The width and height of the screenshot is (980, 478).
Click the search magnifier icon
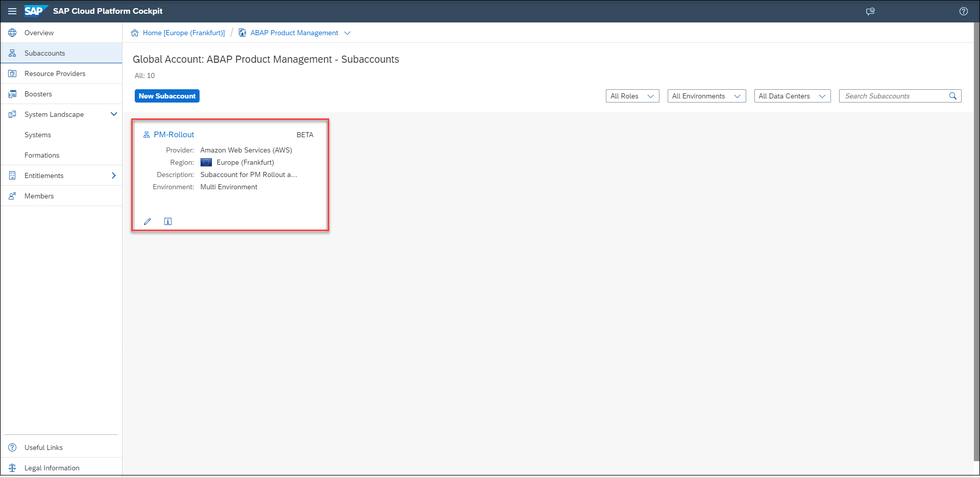pyautogui.click(x=952, y=96)
